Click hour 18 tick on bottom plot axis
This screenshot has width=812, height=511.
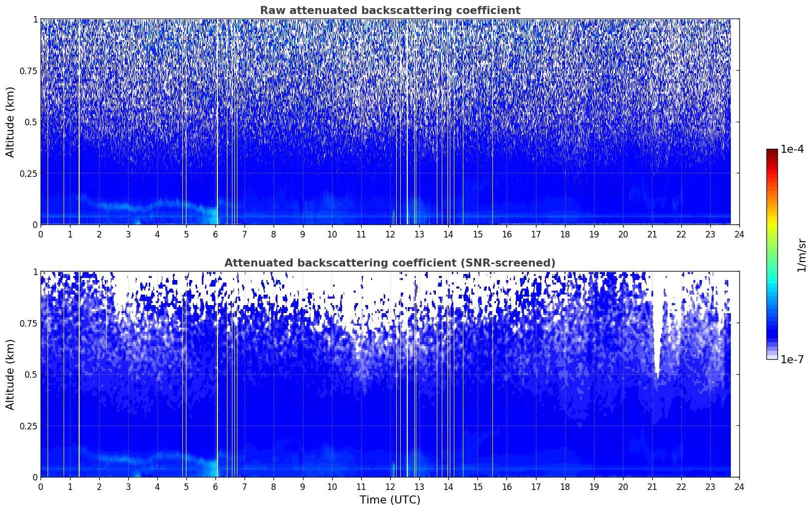(x=565, y=487)
